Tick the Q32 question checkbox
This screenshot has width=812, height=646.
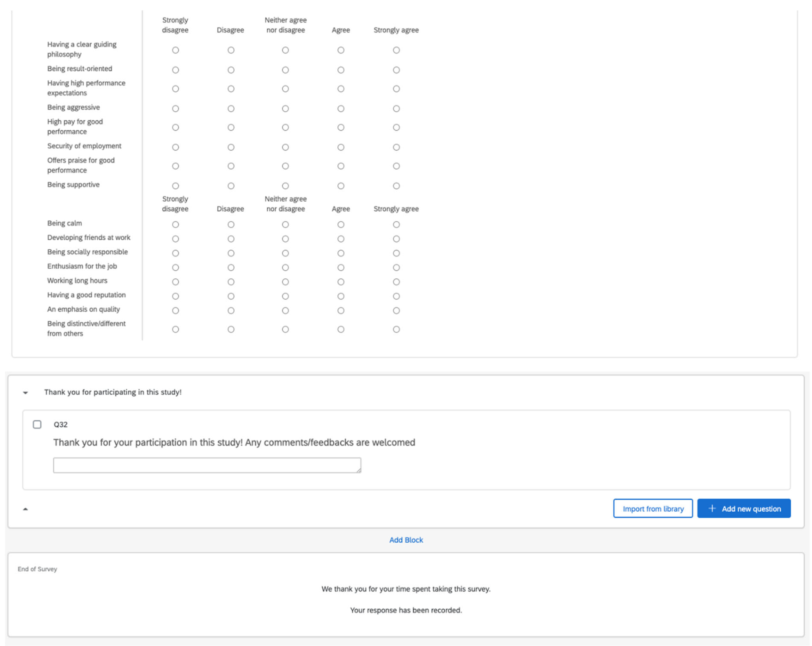click(x=37, y=425)
